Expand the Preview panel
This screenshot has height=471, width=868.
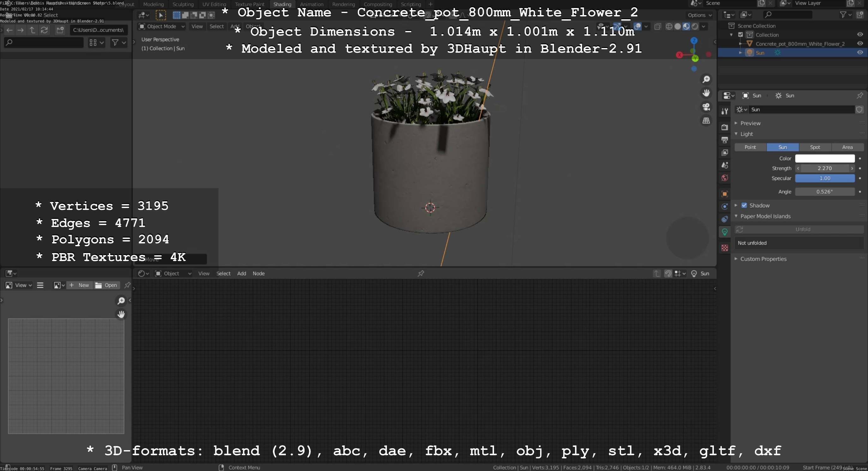pos(750,123)
